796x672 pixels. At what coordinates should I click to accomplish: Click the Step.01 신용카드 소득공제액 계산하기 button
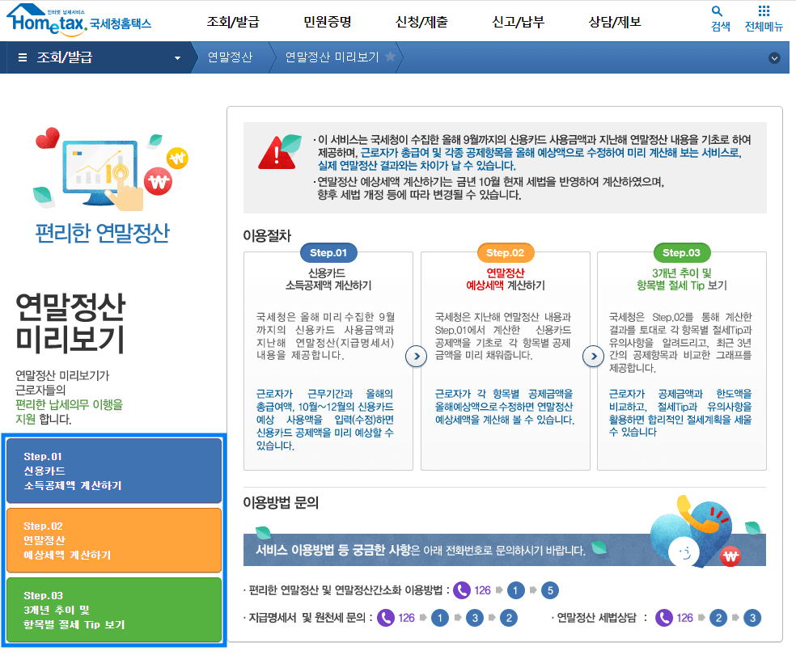(x=113, y=470)
